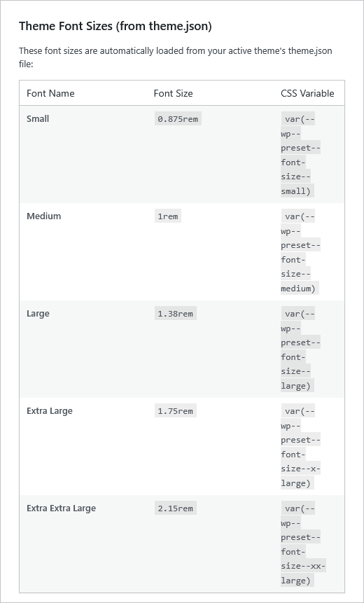Click the xx-large preset CSS variable code
The width and height of the screenshot is (364, 603).
(x=303, y=543)
